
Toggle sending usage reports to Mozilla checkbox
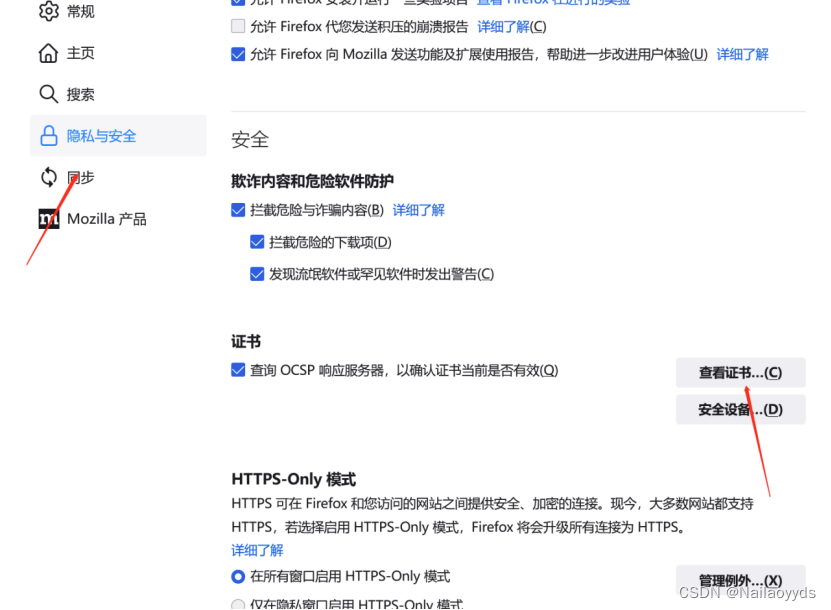tap(238, 54)
